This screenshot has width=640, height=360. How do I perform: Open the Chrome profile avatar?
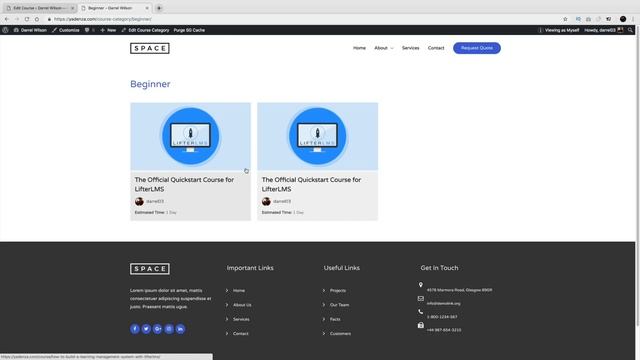click(x=623, y=19)
